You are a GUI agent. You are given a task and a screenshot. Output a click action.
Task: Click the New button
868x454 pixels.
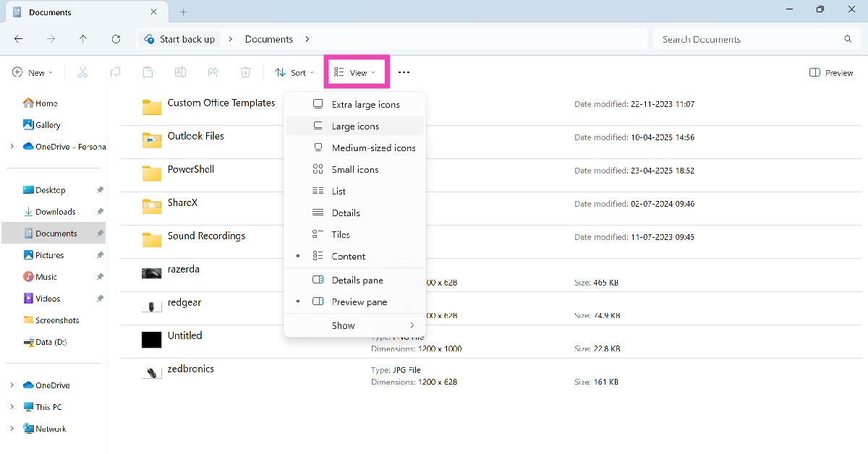click(x=29, y=72)
